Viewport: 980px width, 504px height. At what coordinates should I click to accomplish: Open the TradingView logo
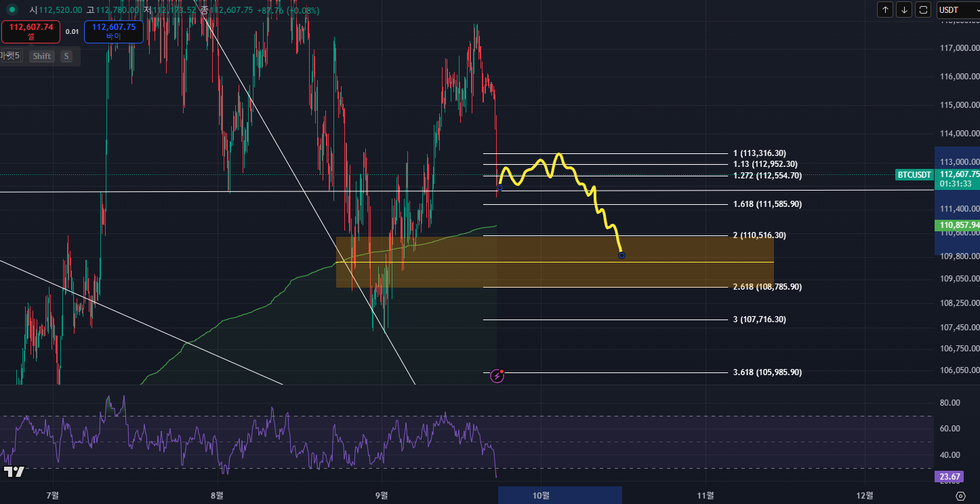pyautogui.click(x=14, y=471)
